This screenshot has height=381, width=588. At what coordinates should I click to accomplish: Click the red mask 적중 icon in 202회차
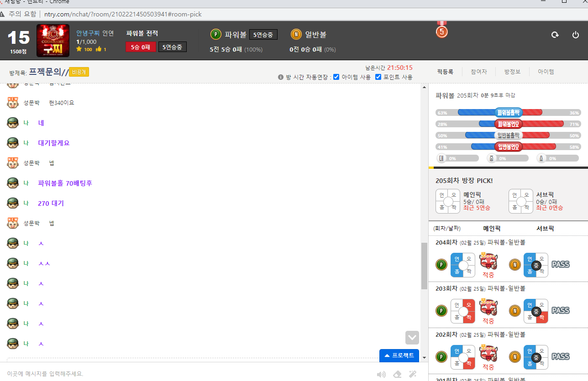[x=488, y=354]
